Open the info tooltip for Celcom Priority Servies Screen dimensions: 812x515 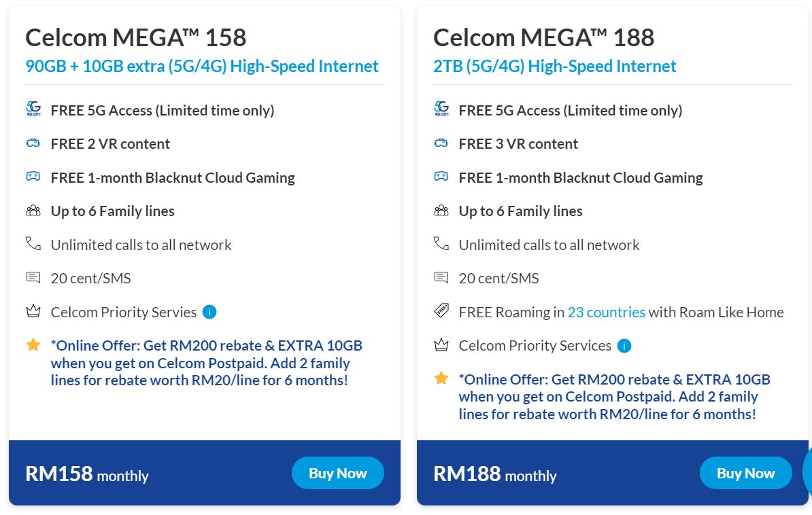click(x=209, y=312)
